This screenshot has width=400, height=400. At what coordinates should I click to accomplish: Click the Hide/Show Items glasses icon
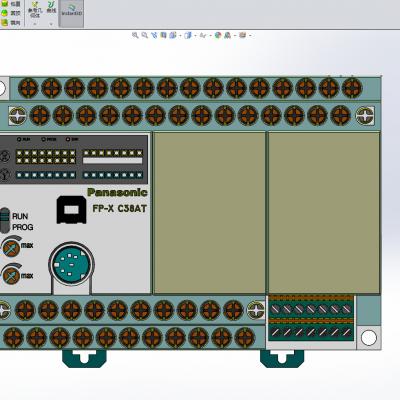coord(203,35)
